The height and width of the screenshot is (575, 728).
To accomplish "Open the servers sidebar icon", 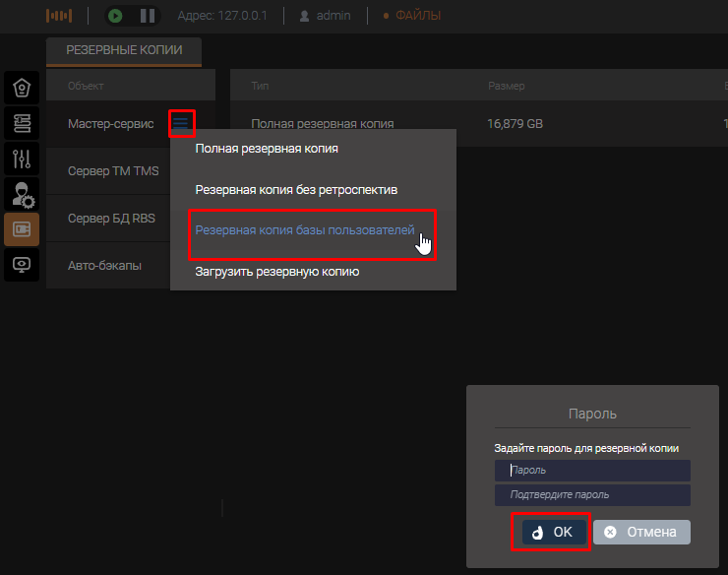I will click(22, 123).
